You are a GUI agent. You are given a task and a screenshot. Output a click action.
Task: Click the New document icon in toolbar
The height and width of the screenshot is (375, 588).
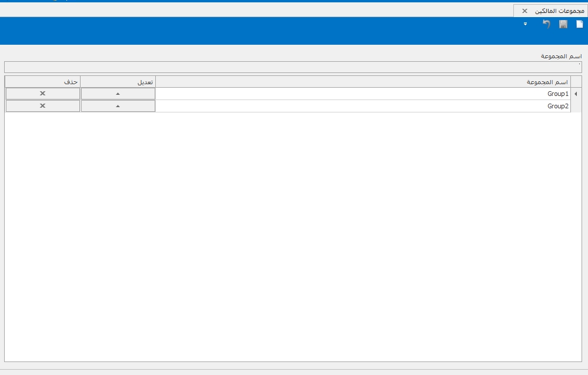(579, 24)
